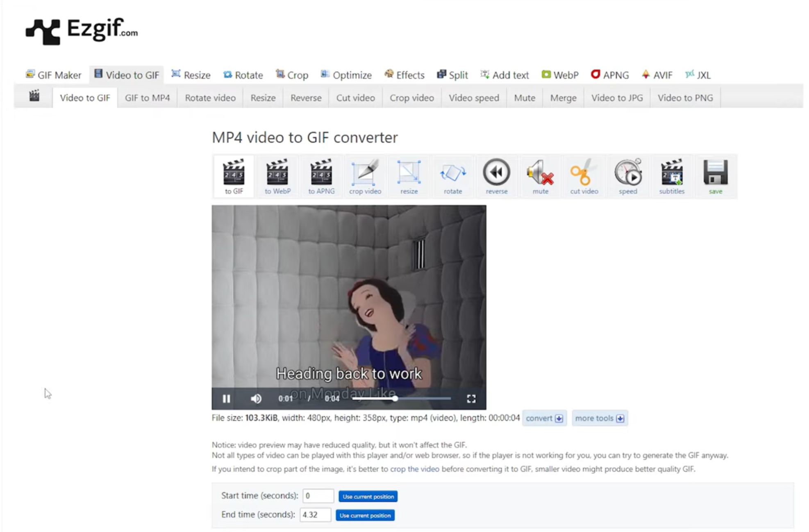Click the save icon

[715, 175]
